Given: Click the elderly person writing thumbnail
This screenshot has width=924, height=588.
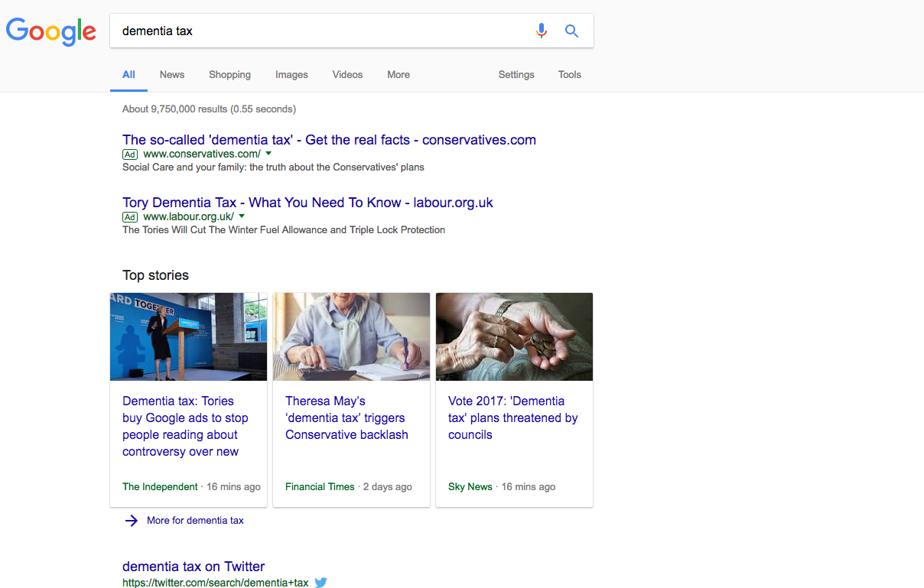Looking at the screenshot, I should click(351, 336).
